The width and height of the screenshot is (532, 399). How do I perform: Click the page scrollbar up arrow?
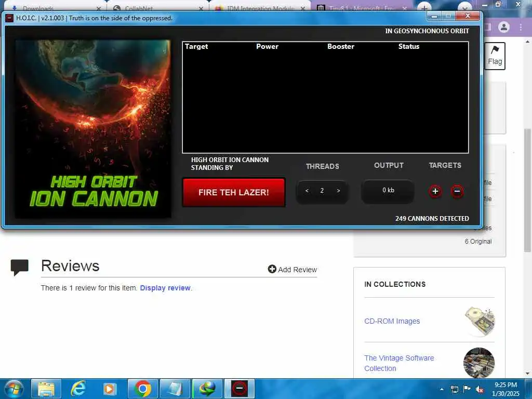point(527,42)
